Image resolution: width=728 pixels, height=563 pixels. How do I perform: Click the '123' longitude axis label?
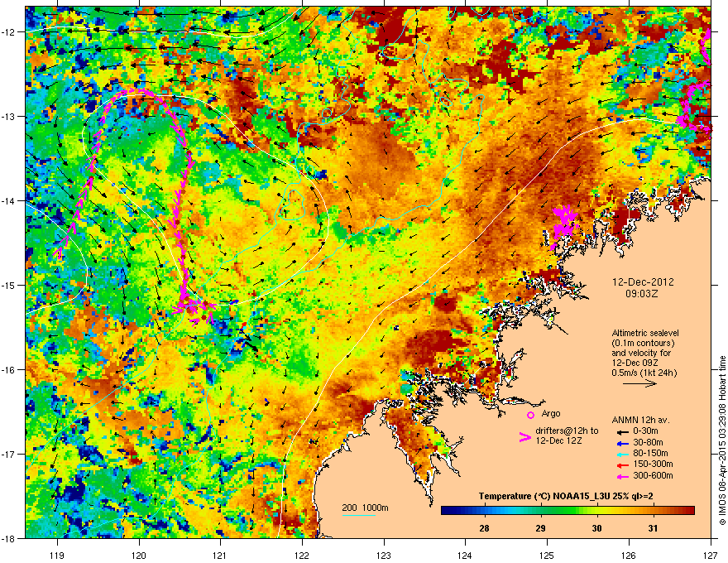[384, 555]
